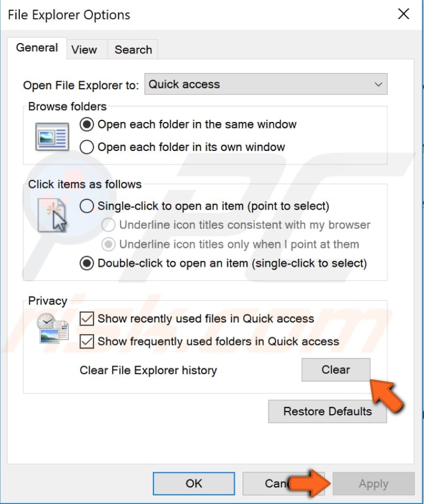Disable Show recently used files in Quick access
The height and width of the screenshot is (504, 424).
coord(85,319)
